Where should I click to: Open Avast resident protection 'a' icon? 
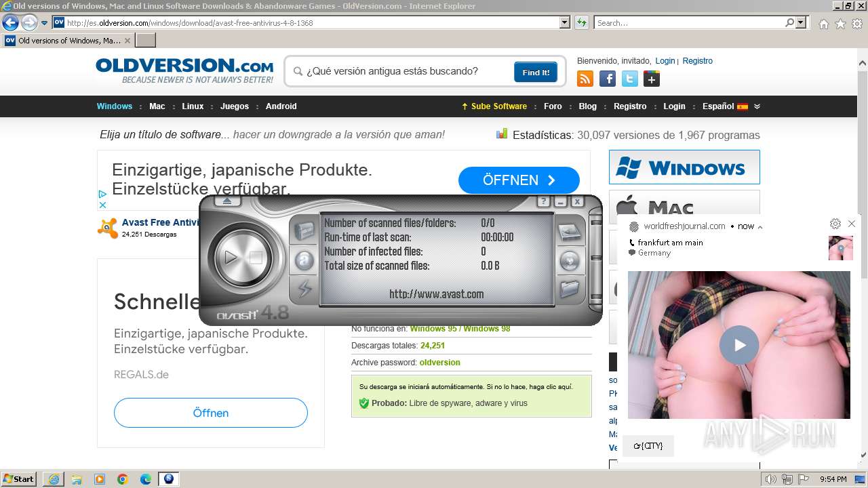(304, 260)
